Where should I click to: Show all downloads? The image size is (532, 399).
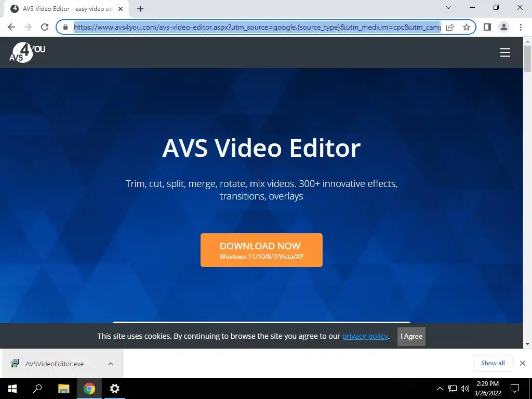coord(493,363)
